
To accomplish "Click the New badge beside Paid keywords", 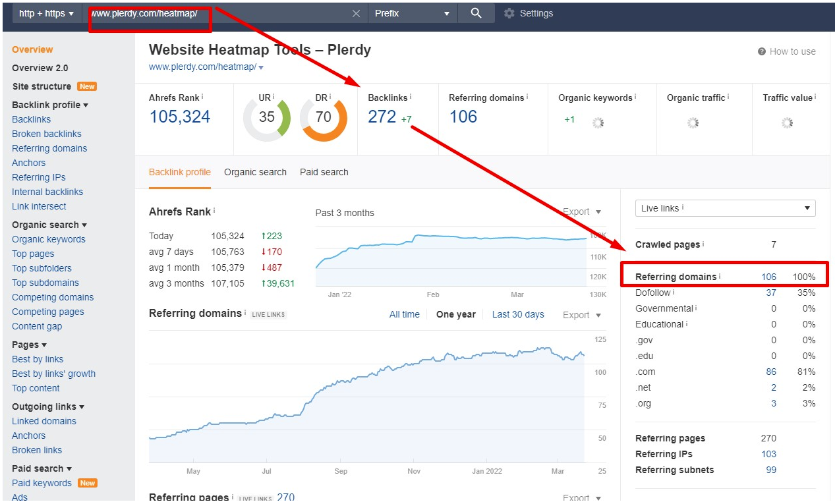I will 87,483.
